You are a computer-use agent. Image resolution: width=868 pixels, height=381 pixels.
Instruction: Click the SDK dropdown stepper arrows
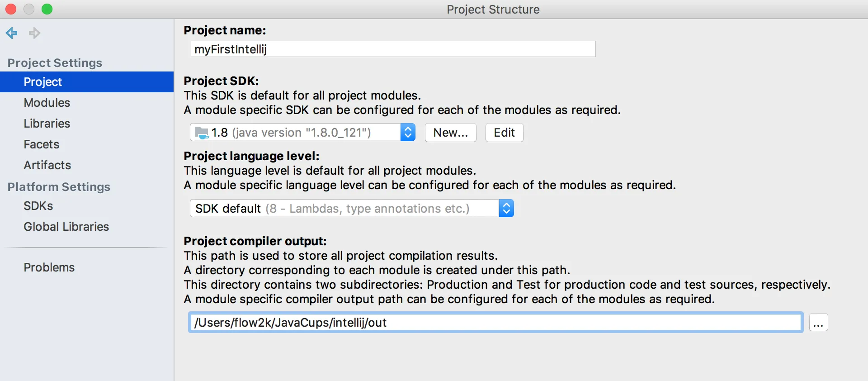tap(408, 133)
